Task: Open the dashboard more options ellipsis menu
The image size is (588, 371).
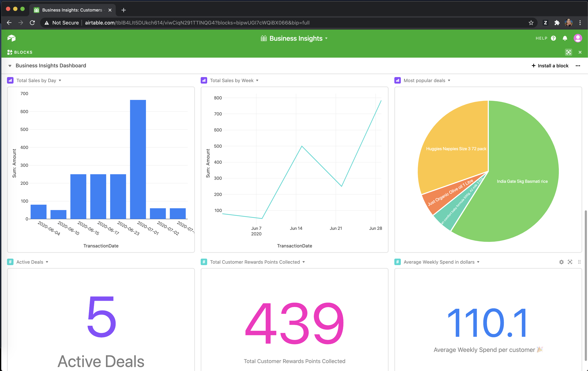Action: tap(578, 66)
